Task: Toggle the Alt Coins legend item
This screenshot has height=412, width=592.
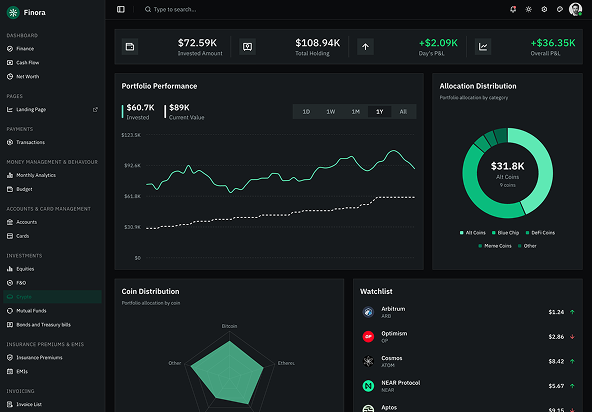Action: tap(472, 233)
